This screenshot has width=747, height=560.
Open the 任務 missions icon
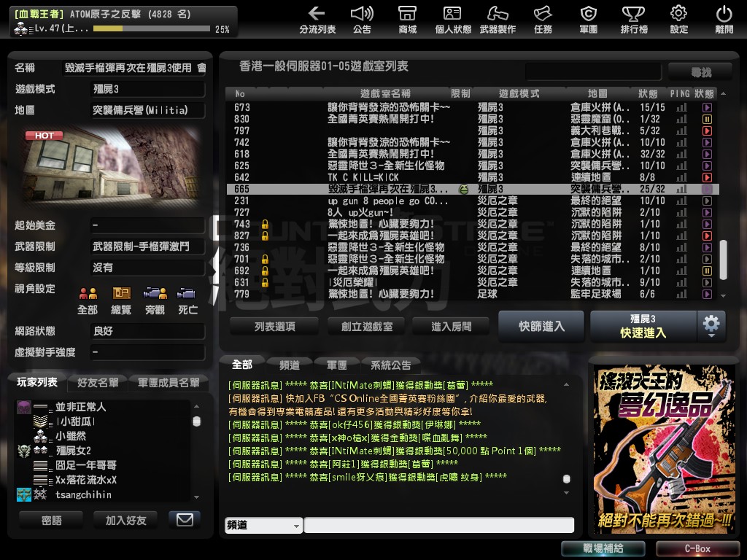click(x=543, y=20)
